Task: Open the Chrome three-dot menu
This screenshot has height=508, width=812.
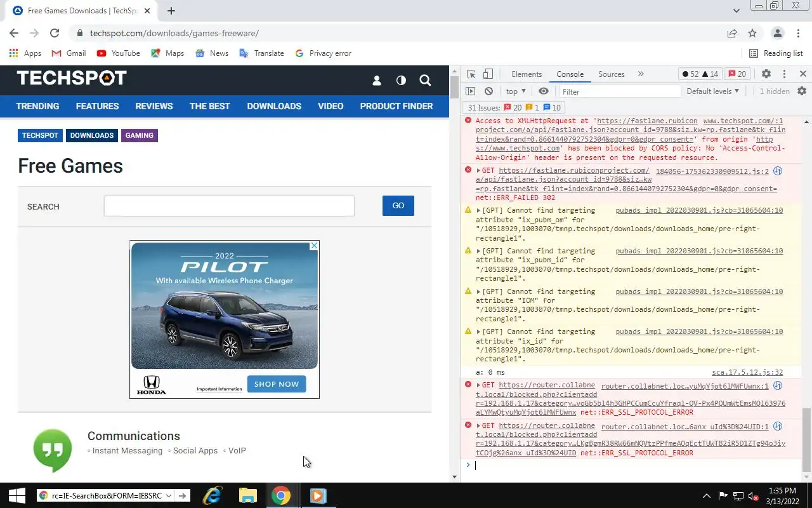Action: [x=797, y=33]
